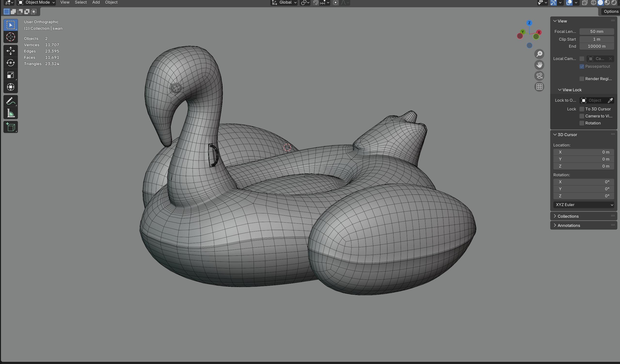620x364 pixels.
Task: Click the Options button
Action: click(x=611, y=11)
